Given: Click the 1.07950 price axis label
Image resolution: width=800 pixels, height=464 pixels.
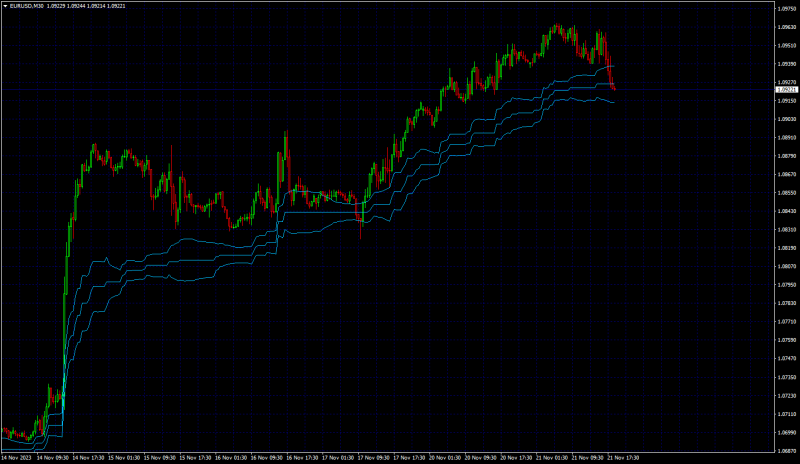Looking at the screenshot, I should pyautogui.click(x=787, y=285).
